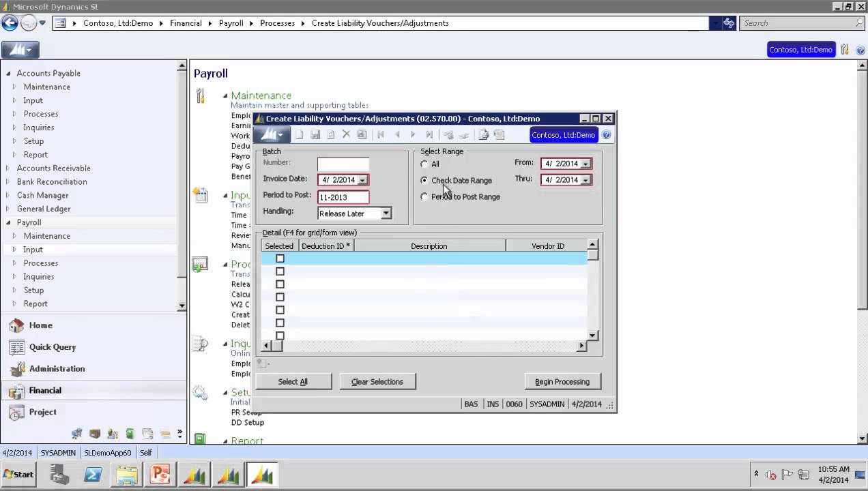Click the back navigation arrow in main window
The width and height of the screenshot is (868, 491).
(x=10, y=23)
